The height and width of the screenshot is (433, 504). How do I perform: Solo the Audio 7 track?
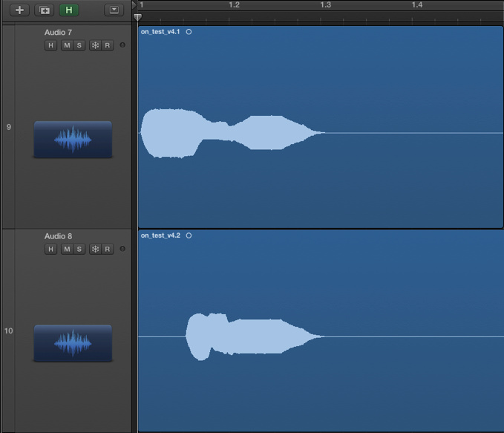click(79, 45)
